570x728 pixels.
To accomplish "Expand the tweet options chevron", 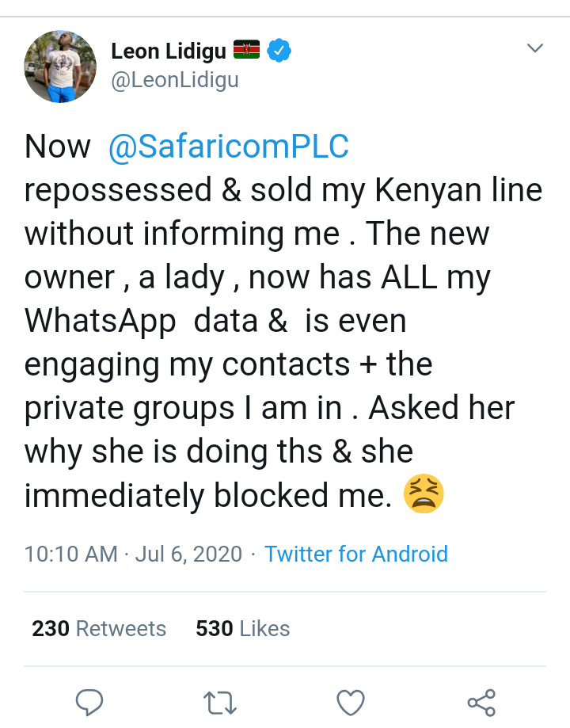I will (535, 49).
